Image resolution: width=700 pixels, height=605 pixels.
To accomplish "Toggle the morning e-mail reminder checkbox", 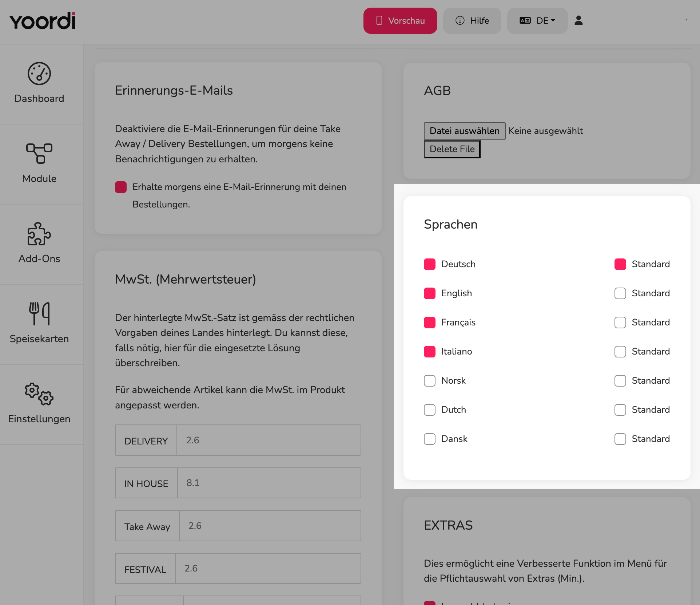I will (121, 187).
